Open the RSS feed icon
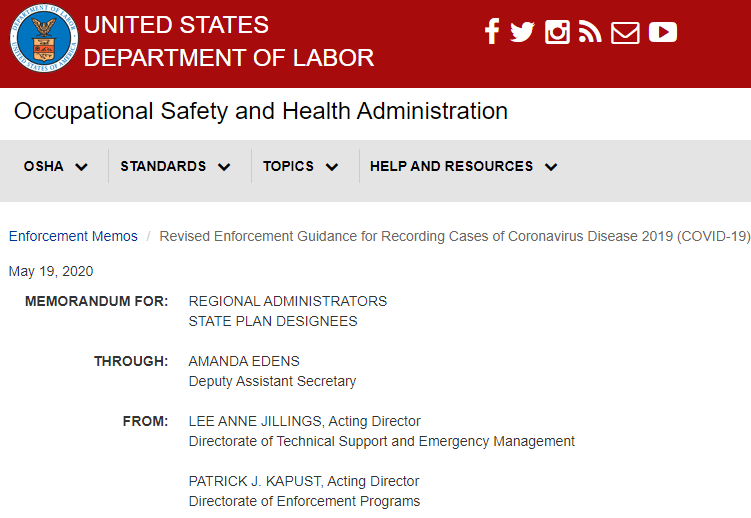 point(590,32)
